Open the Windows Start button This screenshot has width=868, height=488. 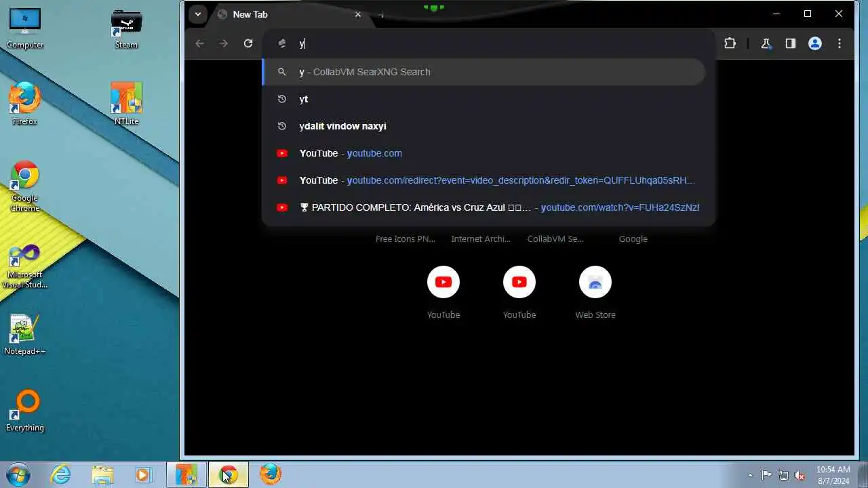point(18,474)
